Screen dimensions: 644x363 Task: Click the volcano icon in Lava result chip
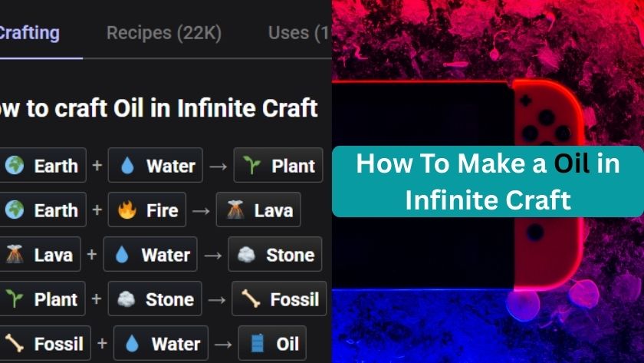pyautogui.click(x=236, y=210)
